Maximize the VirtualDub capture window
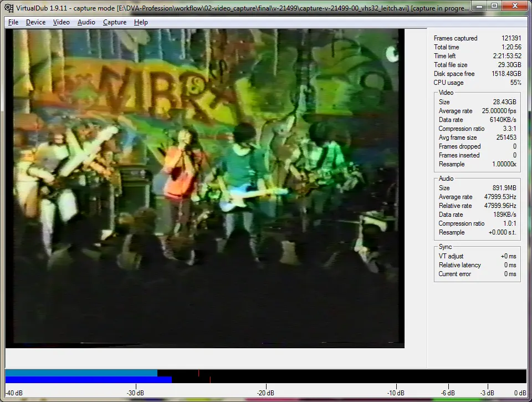The height and width of the screenshot is (402, 532). point(493,6)
